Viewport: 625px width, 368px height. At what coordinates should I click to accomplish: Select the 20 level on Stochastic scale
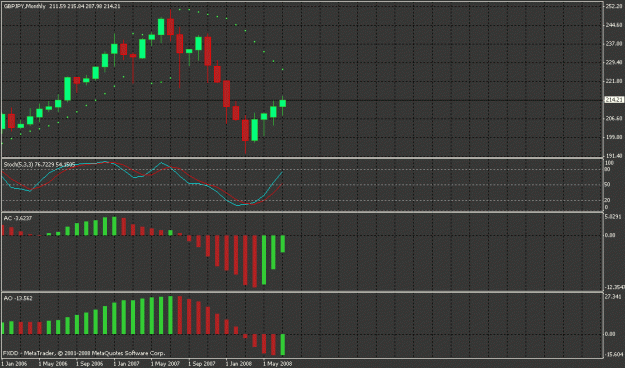click(x=608, y=201)
